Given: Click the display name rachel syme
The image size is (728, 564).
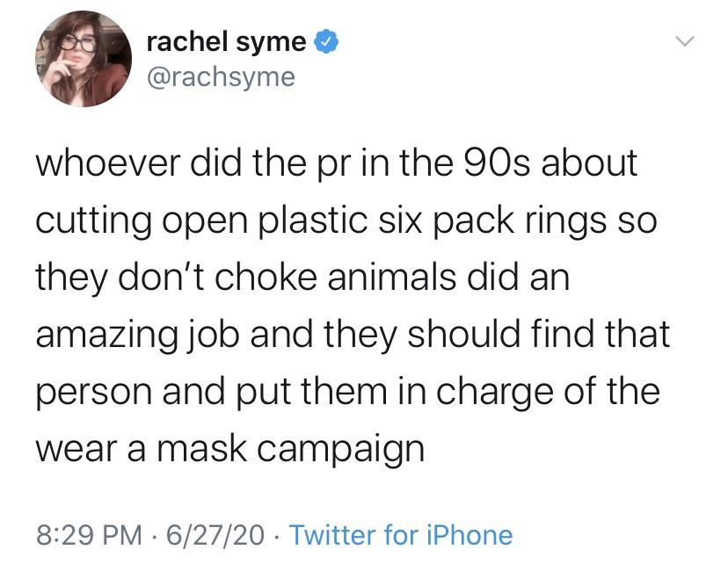Looking at the screenshot, I should coord(227,43).
